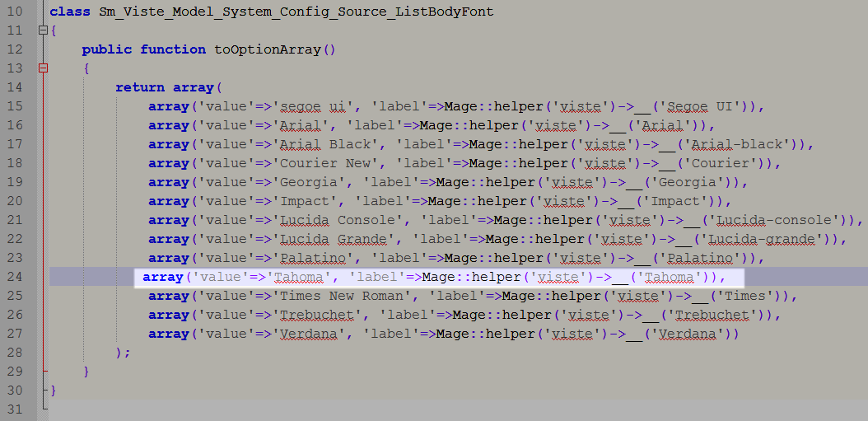Image resolution: width=868 pixels, height=421 pixels.
Task: Click the 'Courier New' value string
Action: pyautogui.click(x=325, y=163)
